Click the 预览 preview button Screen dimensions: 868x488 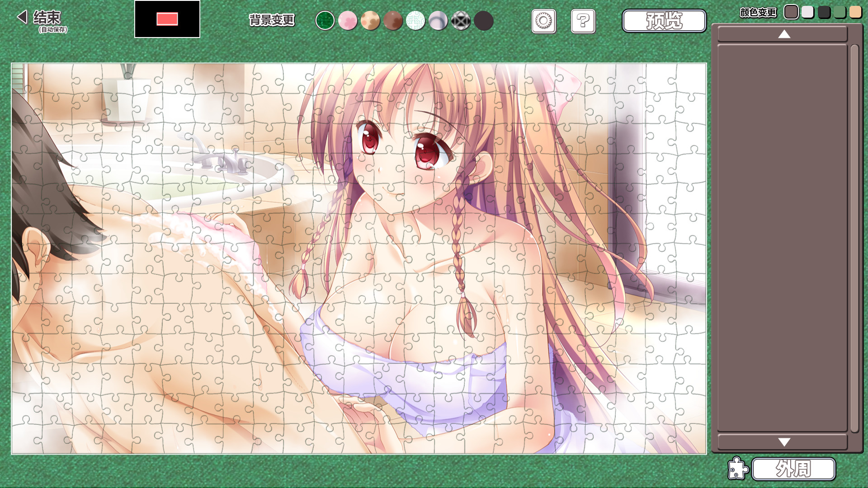[x=664, y=21]
